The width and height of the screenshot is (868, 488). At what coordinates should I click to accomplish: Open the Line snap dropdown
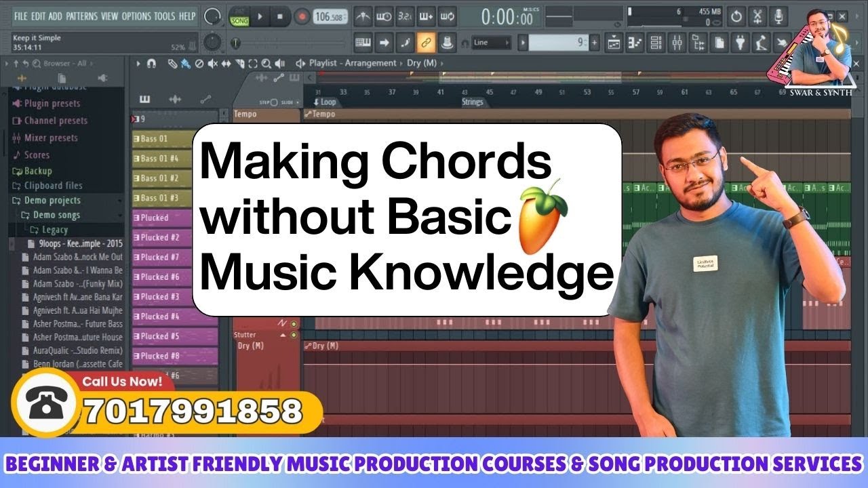tap(492, 43)
